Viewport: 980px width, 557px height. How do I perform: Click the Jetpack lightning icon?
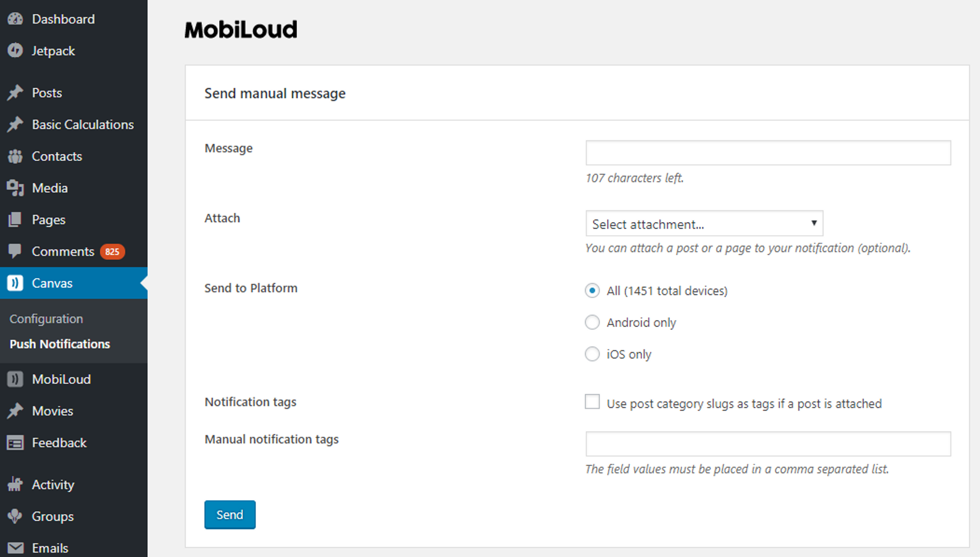pos(15,51)
